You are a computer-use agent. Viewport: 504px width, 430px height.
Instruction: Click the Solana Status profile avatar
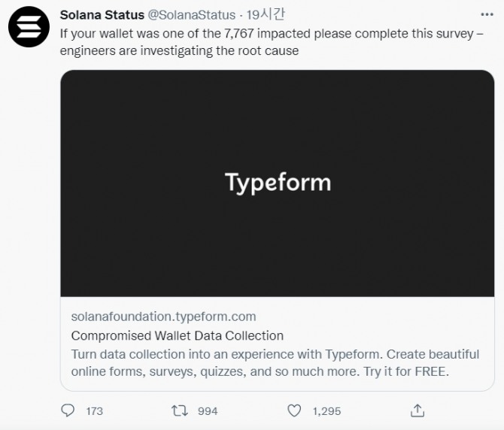29,26
